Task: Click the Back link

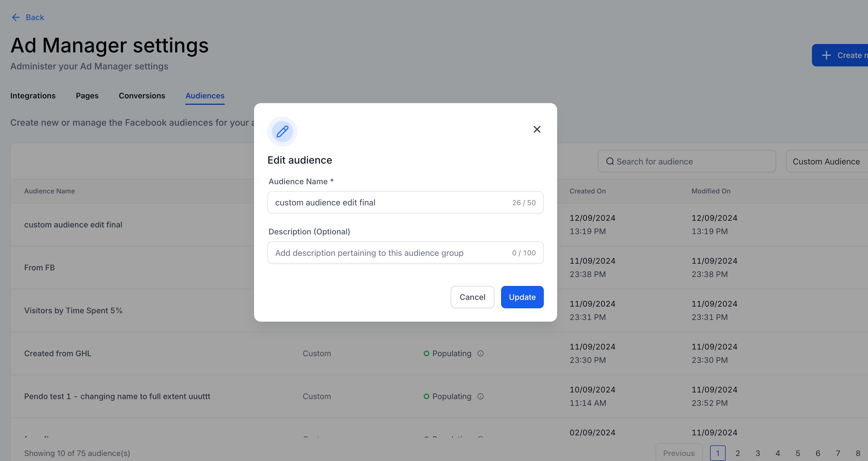Action: click(x=35, y=17)
